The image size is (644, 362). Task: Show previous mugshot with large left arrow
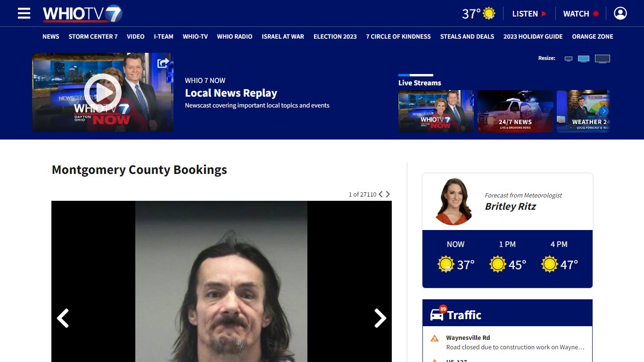coord(63,318)
